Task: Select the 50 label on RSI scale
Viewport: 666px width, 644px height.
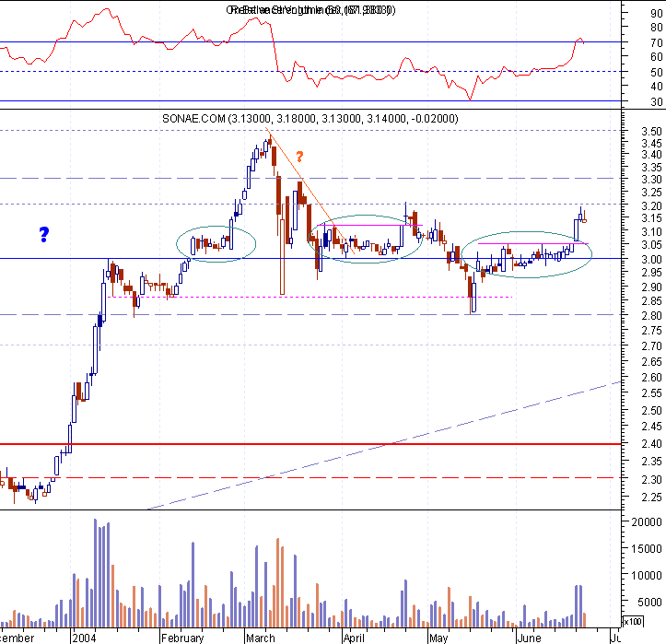Action: 656,73
